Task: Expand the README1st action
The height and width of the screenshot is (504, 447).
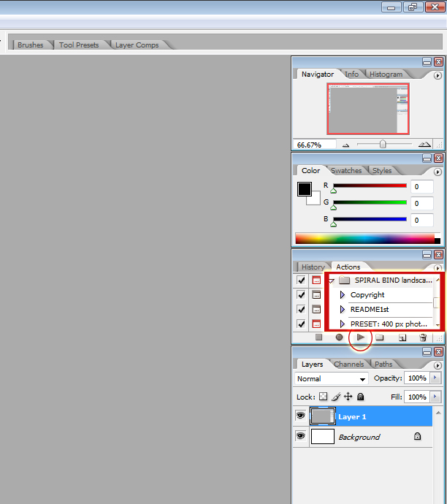Action: tap(343, 309)
